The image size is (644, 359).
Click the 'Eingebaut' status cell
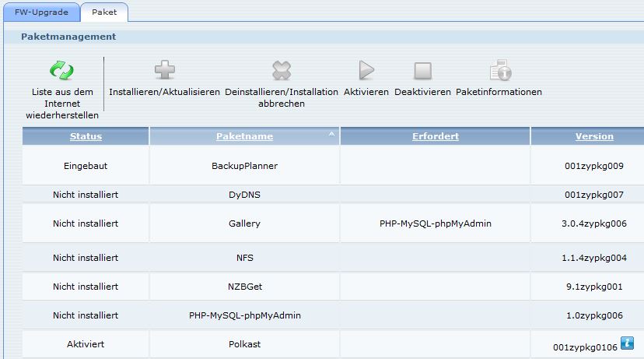tap(86, 166)
